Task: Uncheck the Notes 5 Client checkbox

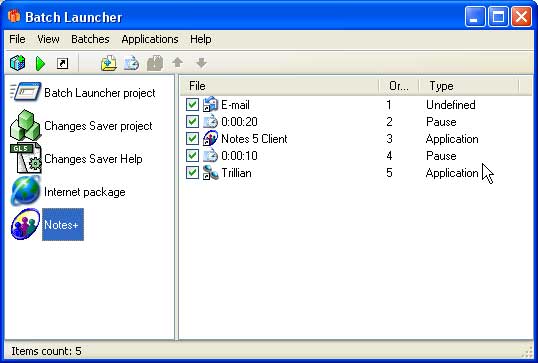Action: point(192,139)
